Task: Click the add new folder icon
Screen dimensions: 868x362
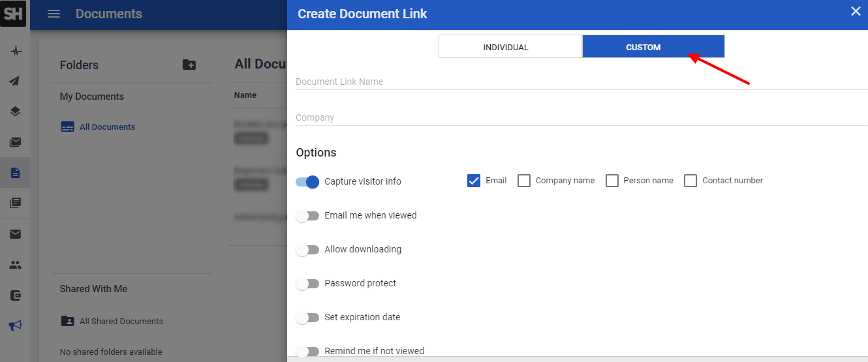Action: click(189, 65)
